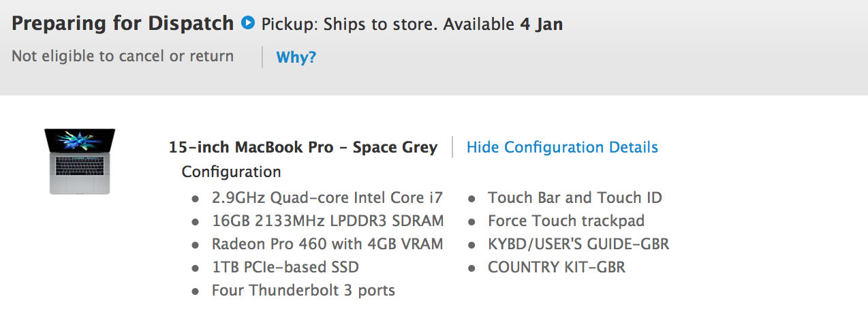Select the Four Thunderbolt 3 ports entry
The image size is (868, 316).
[303, 290]
